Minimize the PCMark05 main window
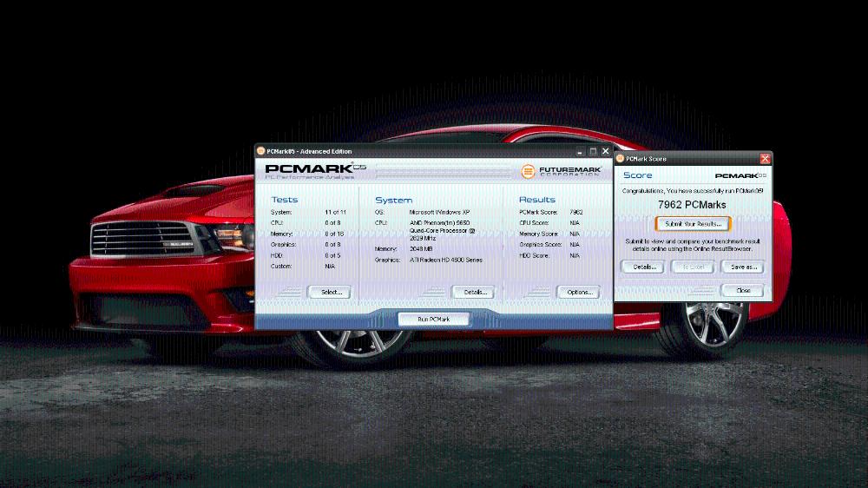The height and width of the screenshot is (488, 868). 580,151
